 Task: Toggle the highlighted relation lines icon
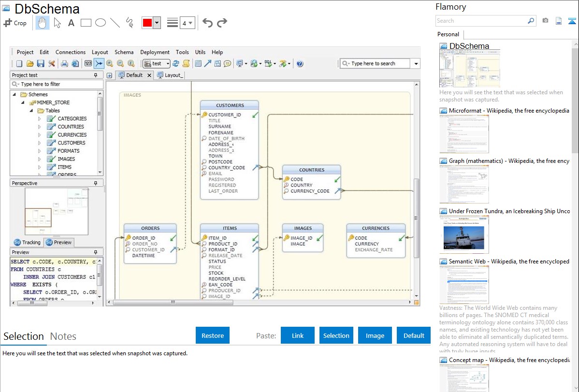pyautogui.click(x=99, y=63)
